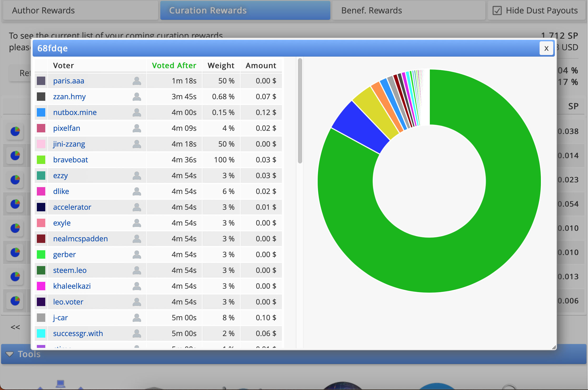This screenshot has width=588, height=390.
Task: Click the blue nutbox.mine color swatch
Action: pos(41,112)
